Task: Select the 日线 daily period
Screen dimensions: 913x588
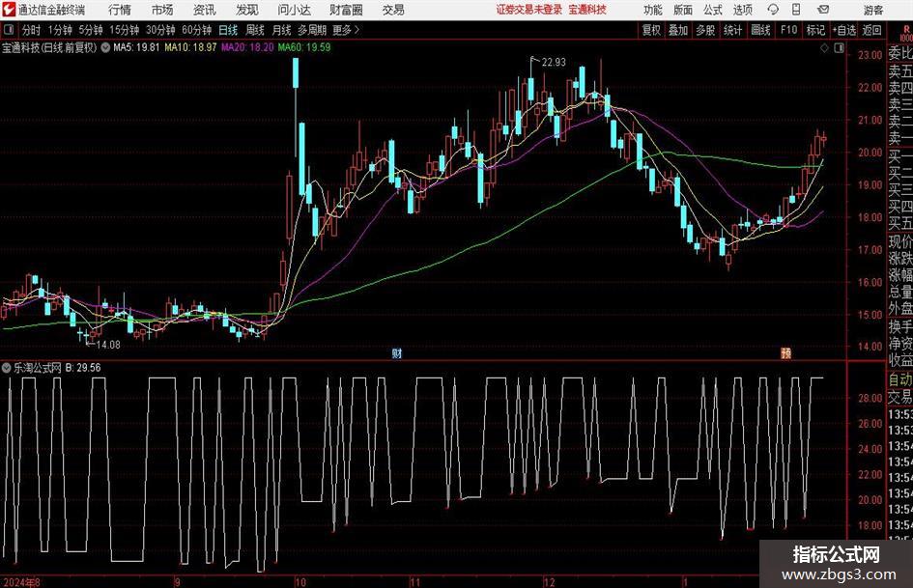Action: [228, 30]
